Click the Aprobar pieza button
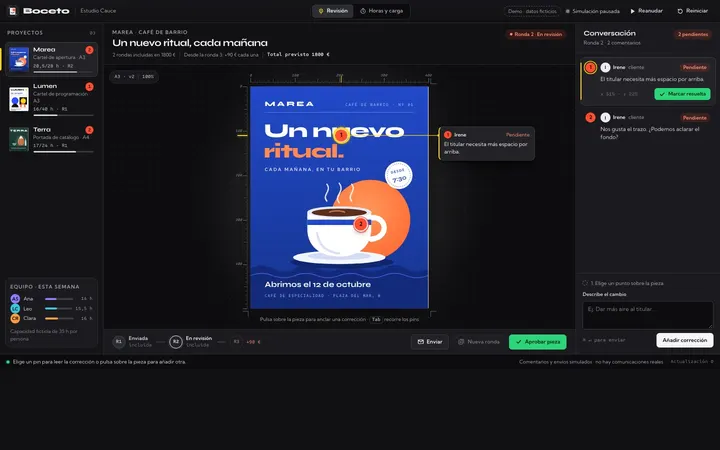The height and width of the screenshot is (450, 720). coord(538,342)
